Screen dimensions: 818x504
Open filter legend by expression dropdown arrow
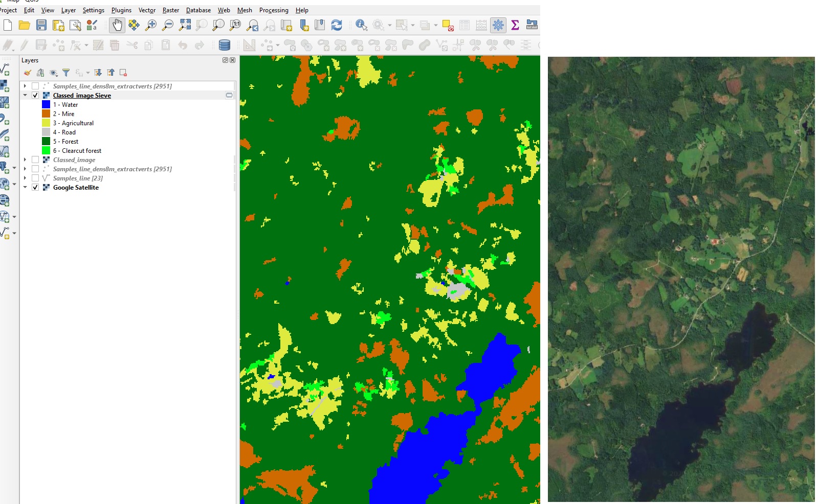click(87, 73)
